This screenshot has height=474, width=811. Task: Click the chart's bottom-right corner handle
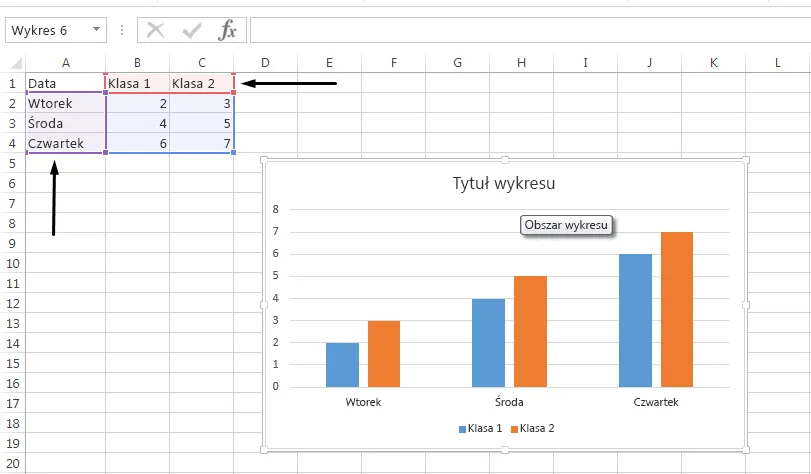point(745,450)
